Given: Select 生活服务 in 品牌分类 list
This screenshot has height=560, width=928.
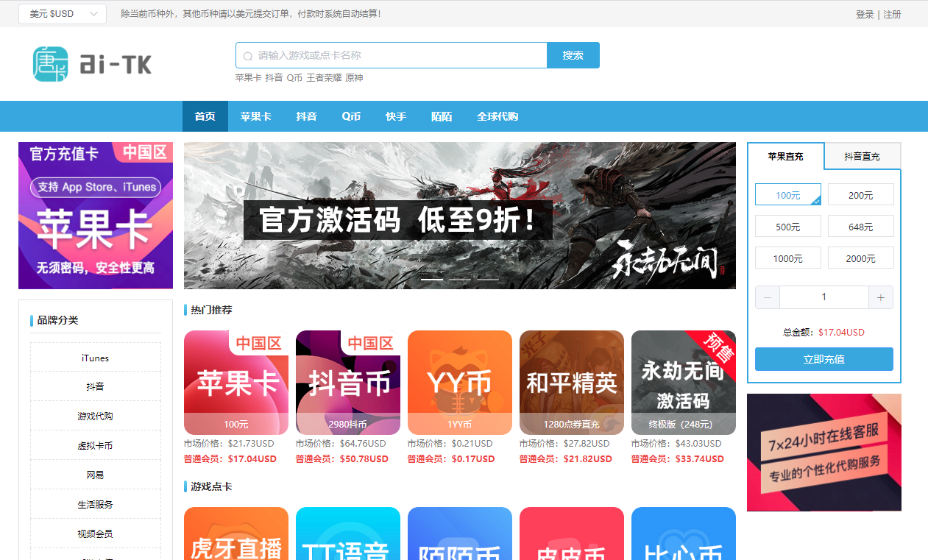Looking at the screenshot, I should (x=96, y=504).
